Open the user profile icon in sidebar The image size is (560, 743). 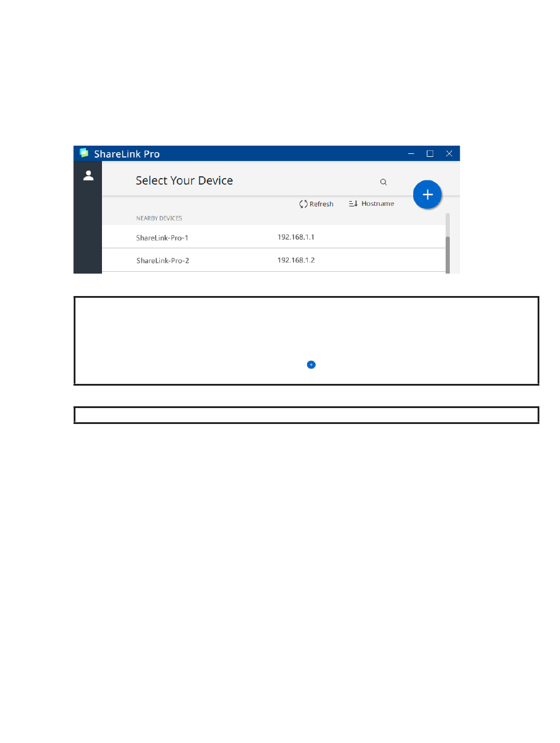tap(88, 175)
